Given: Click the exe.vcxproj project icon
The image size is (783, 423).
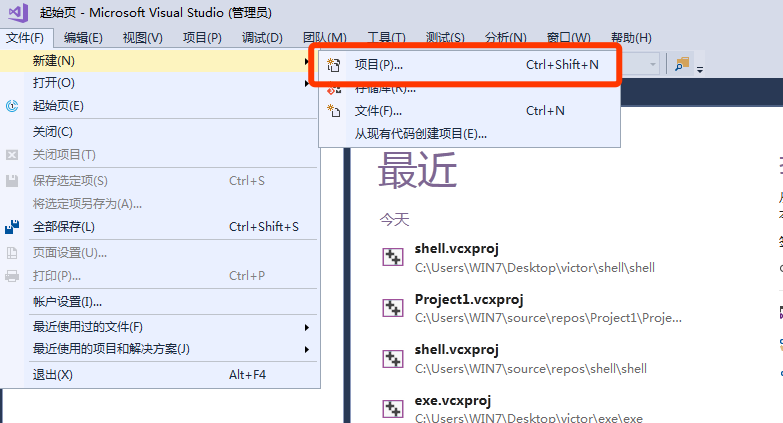Looking at the screenshot, I should (393, 408).
